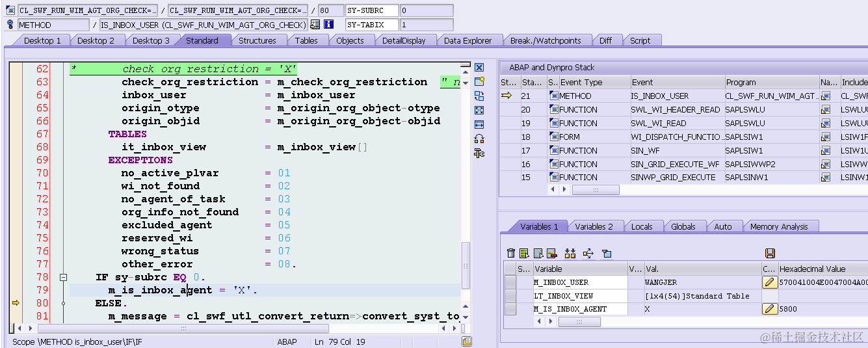The width and height of the screenshot is (868, 348).
Task: Click the trash can icon in variables toolbar
Action: click(x=511, y=253)
